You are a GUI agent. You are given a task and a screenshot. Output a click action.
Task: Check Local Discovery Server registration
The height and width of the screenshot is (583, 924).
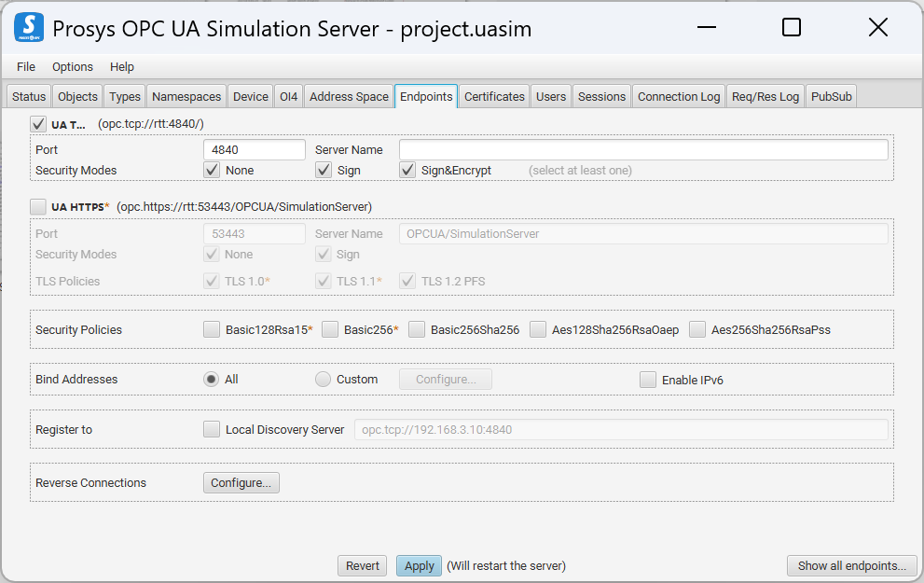point(212,429)
